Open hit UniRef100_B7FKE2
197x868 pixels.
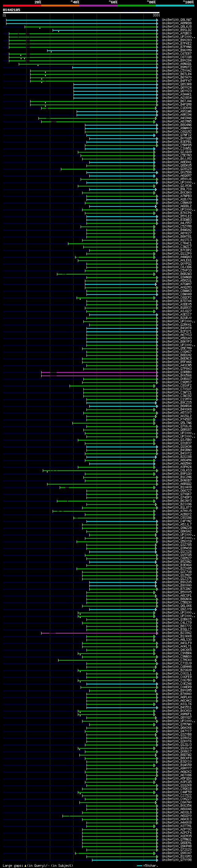pyautogui.click(x=176, y=43)
